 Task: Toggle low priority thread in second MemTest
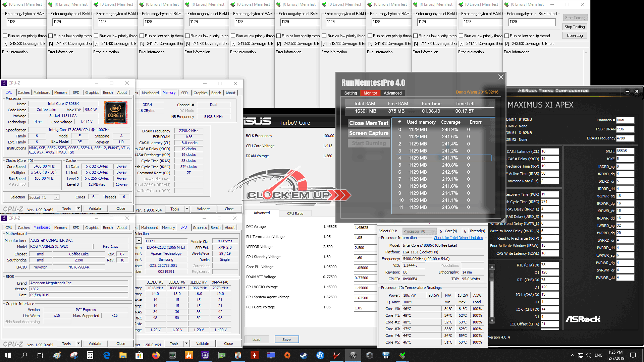click(51, 36)
